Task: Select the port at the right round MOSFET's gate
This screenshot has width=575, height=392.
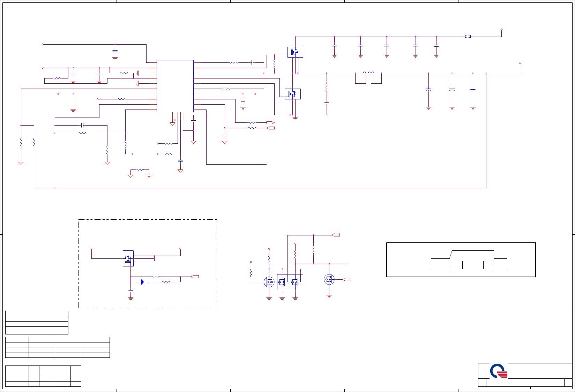Action: 346,279
